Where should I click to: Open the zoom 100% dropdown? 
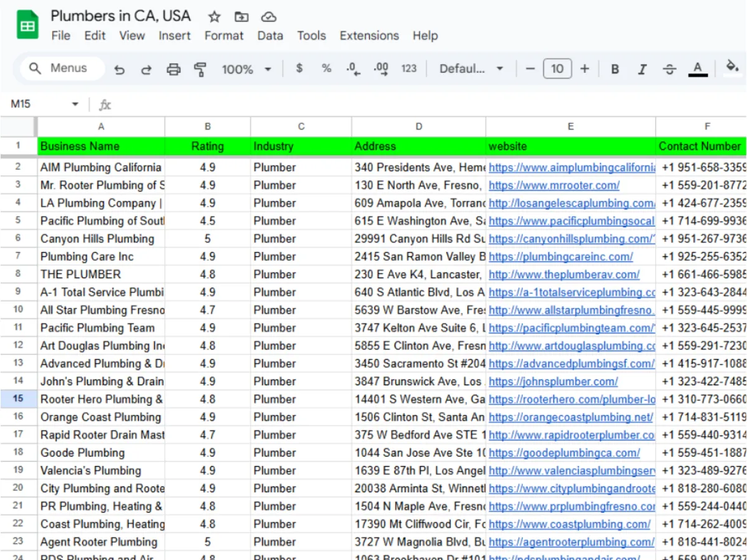pos(247,69)
